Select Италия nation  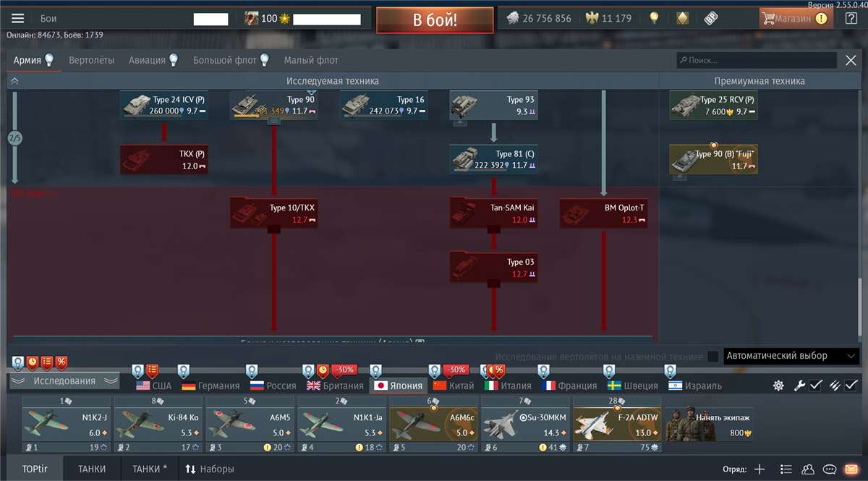coord(507,386)
